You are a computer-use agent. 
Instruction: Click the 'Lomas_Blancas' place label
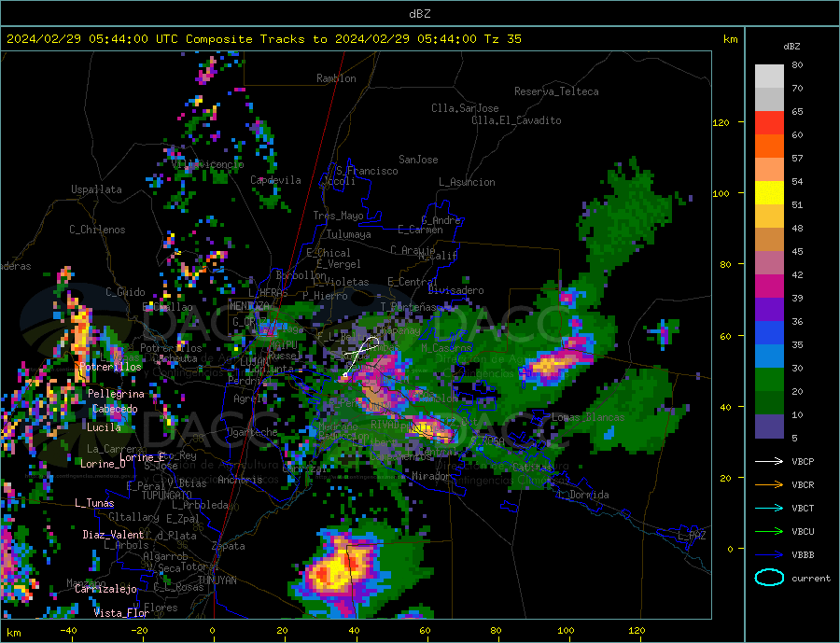588,417
